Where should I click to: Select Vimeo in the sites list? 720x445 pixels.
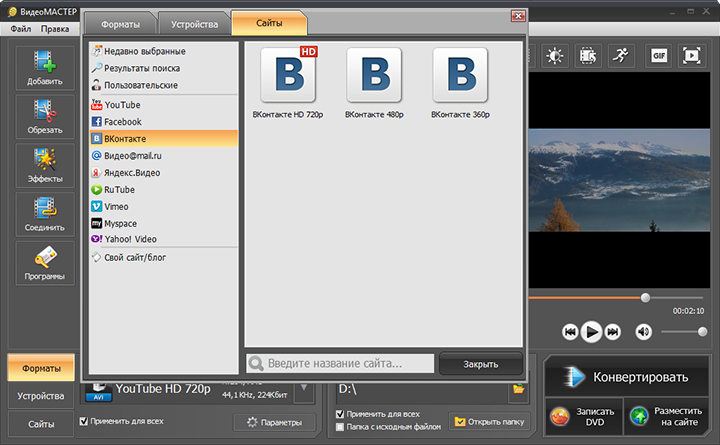point(163,207)
